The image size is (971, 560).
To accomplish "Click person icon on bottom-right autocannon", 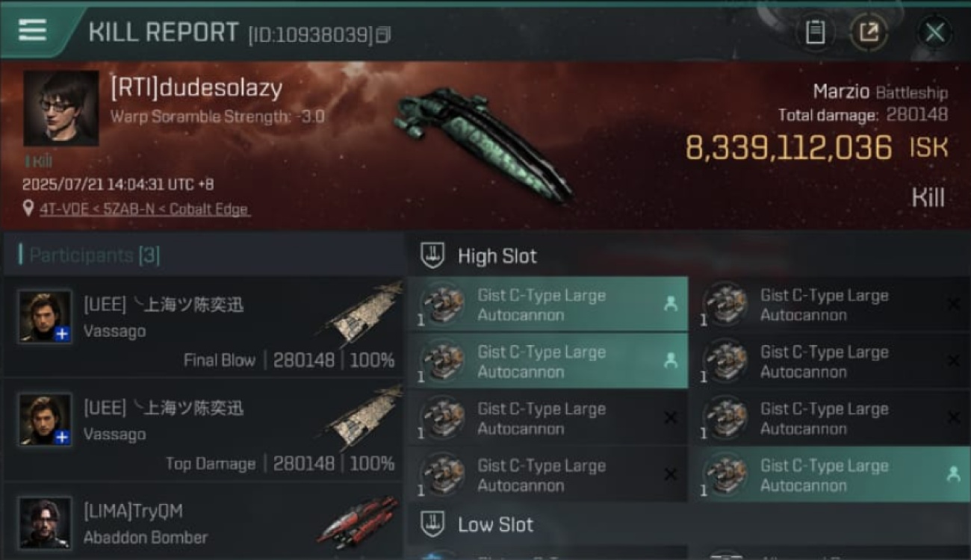I will (953, 474).
